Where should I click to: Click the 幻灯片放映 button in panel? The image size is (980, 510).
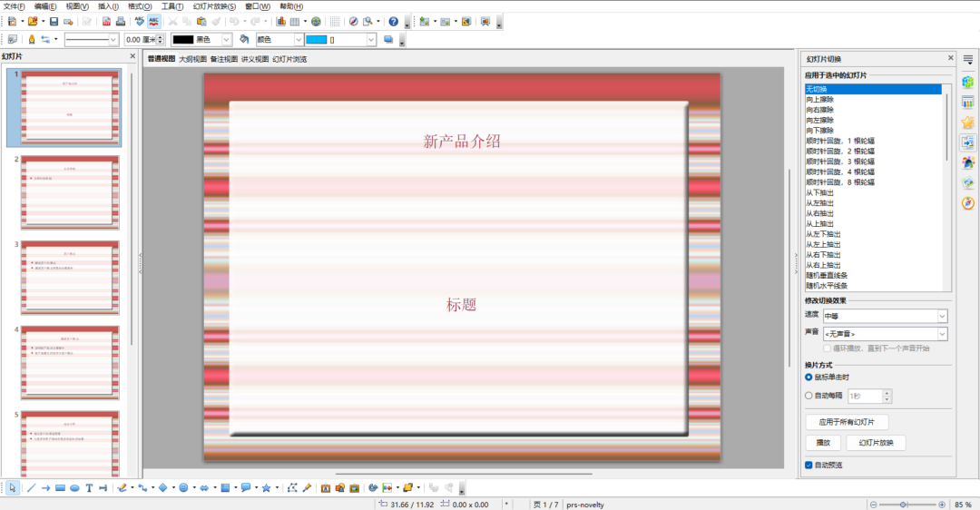[x=876, y=443]
